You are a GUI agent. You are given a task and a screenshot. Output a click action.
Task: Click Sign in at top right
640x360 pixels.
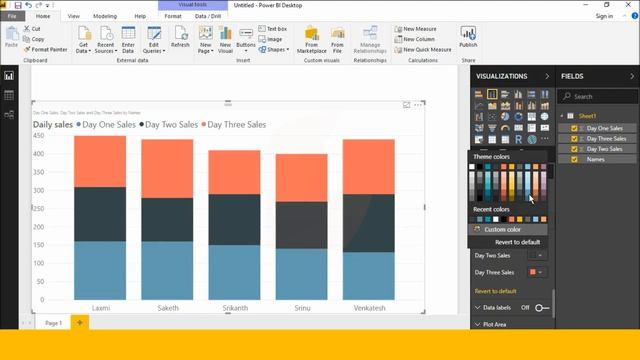[604, 16]
